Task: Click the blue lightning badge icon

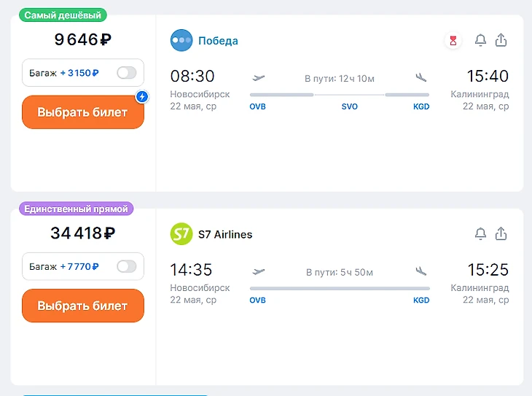Action: point(142,96)
